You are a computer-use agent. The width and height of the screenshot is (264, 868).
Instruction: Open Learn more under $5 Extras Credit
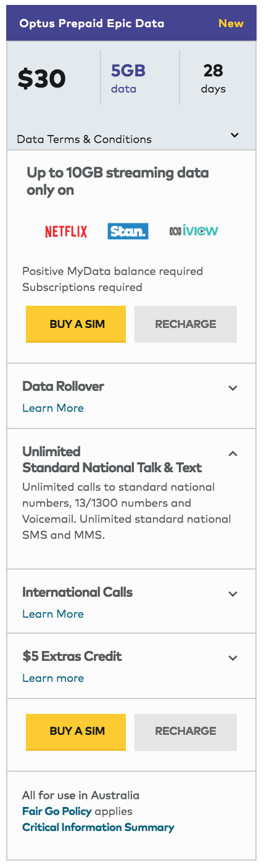pos(53,678)
